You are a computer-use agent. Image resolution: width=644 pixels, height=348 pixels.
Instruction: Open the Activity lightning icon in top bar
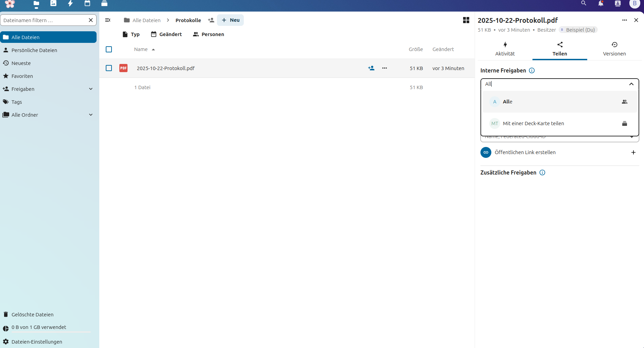click(70, 3)
